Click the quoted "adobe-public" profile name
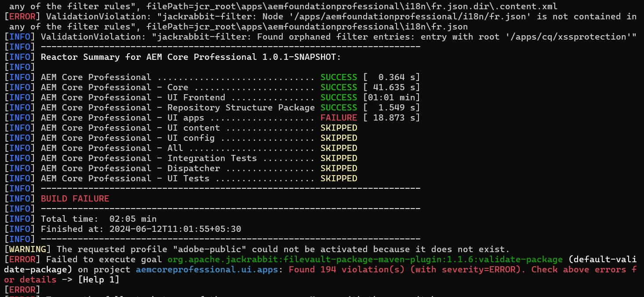This screenshot has width=644, height=297. pyautogui.click(x=211, y=249)
